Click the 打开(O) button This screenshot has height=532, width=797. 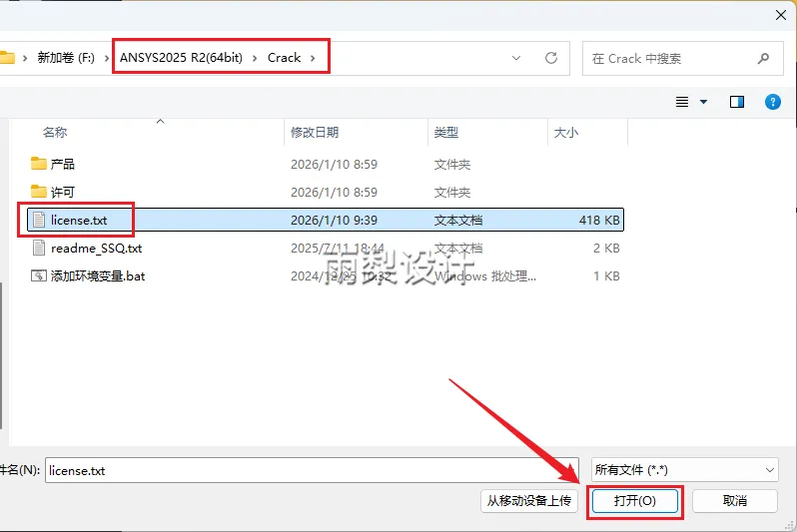click(x=635, y=501)
